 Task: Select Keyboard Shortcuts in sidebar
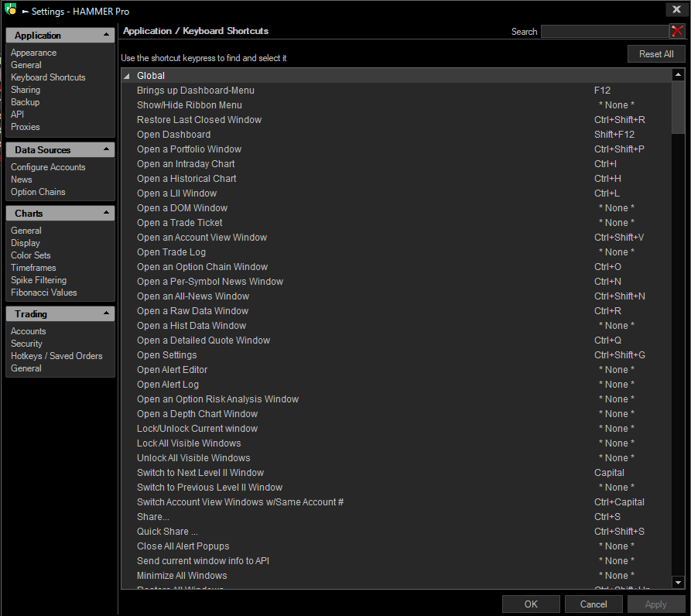(x=48, y=77)
